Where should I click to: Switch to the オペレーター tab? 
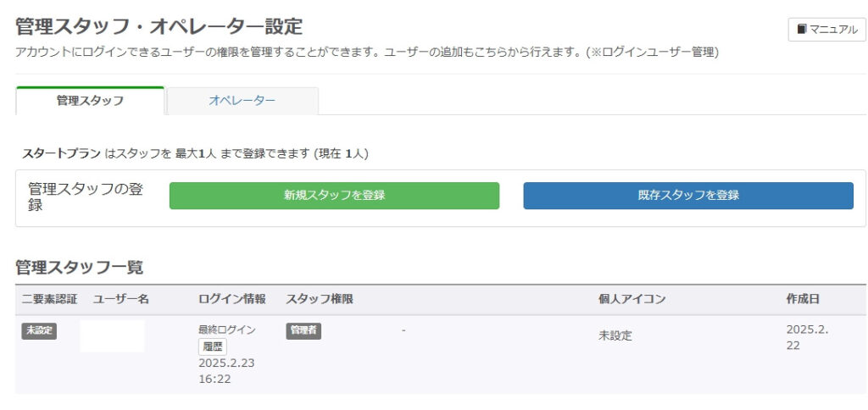[x=242, y=101]
